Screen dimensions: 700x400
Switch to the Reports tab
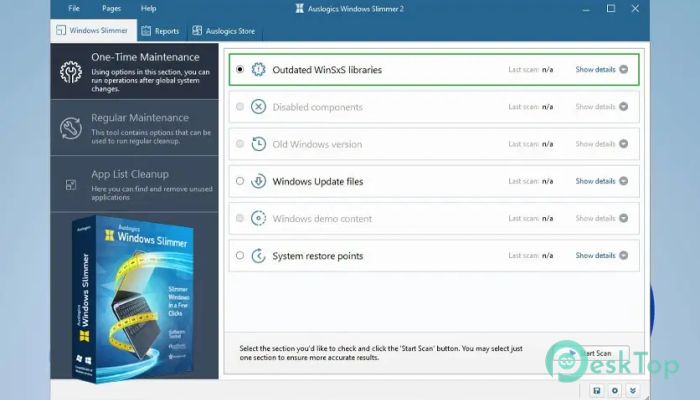pyautogui.click(x=161, y=31)
